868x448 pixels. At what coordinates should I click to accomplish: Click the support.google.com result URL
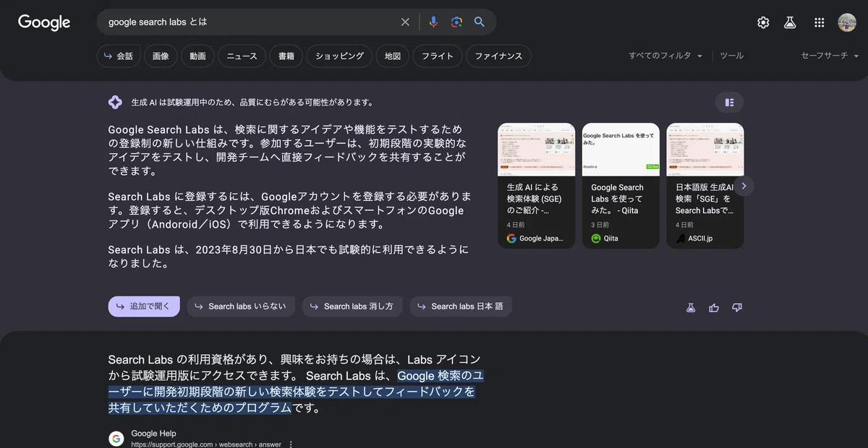pyautogui.click(x=206, y=444)
